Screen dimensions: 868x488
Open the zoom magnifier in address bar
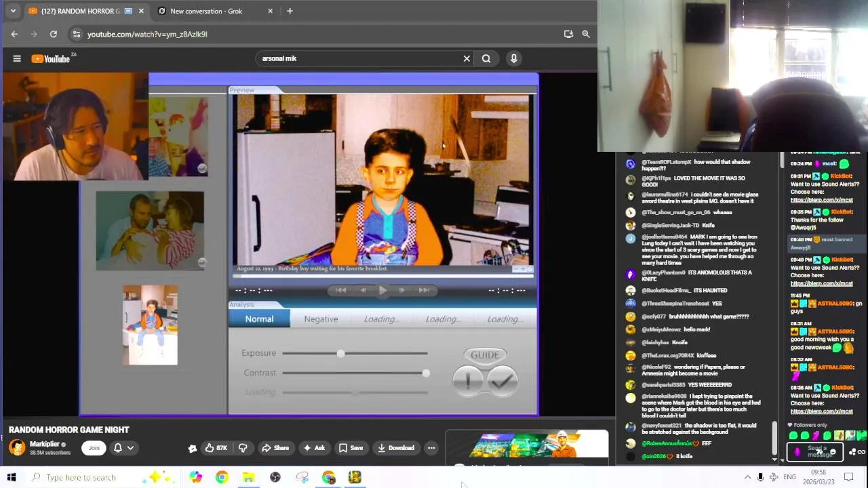click(x=586, y=34)
